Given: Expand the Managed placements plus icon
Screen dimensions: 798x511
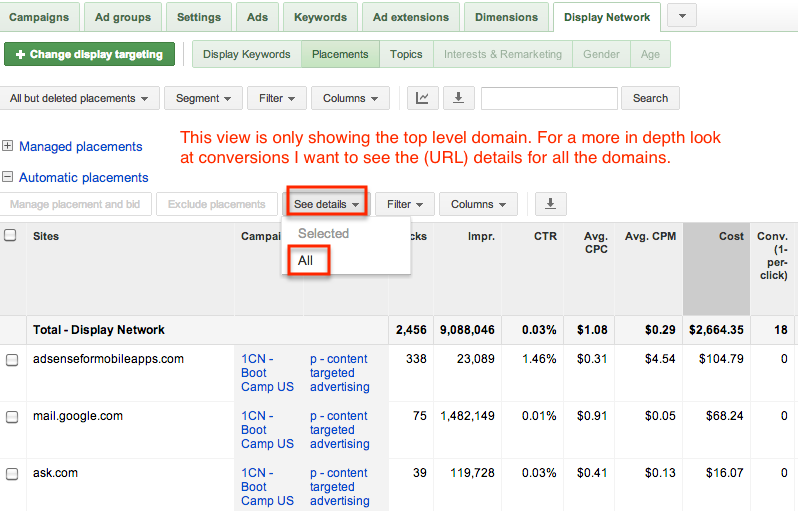Looking at the screenshot, I should tap(7, 146).
